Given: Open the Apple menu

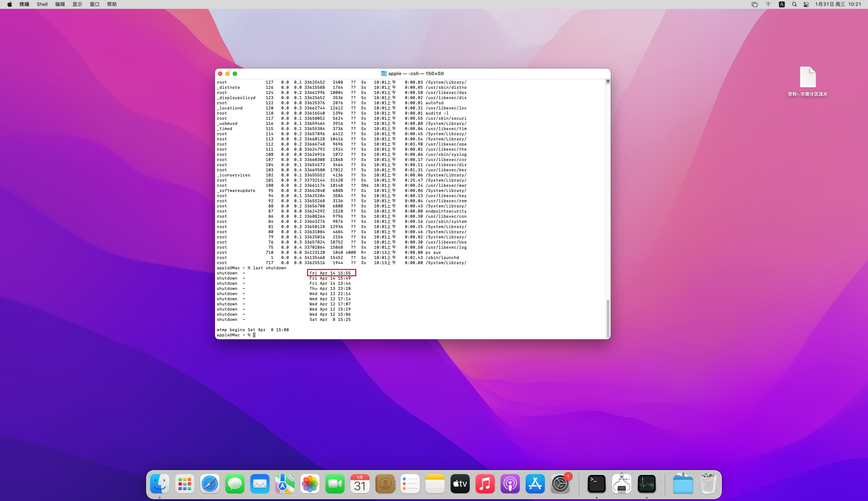Looking at the screenshot, I should [x=10, y=4].
